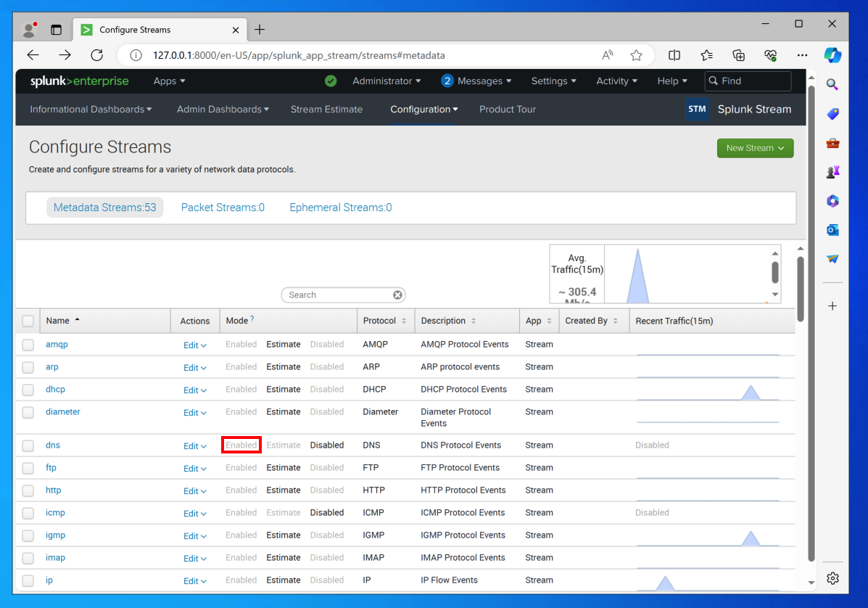Open the Edge sidebar Copilot icon
The image size is (868, 608).
pyautogui.click(x=832, y=55)
